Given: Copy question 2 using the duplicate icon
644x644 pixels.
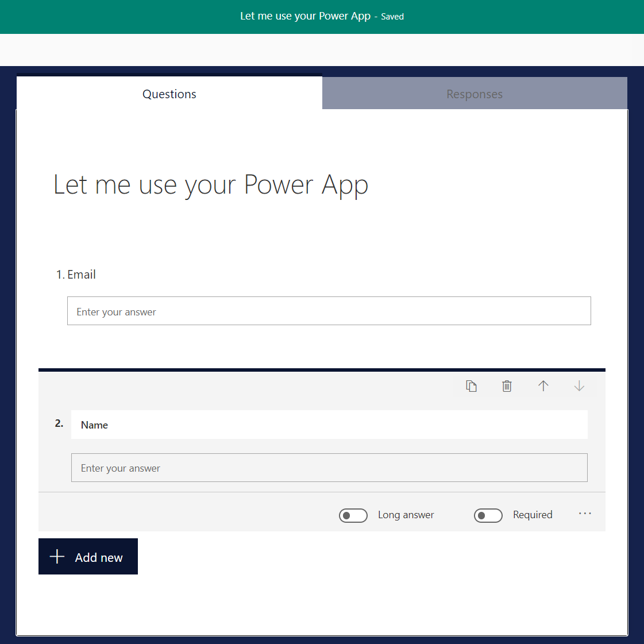Looking at the screenshot, I should (471, 386).
